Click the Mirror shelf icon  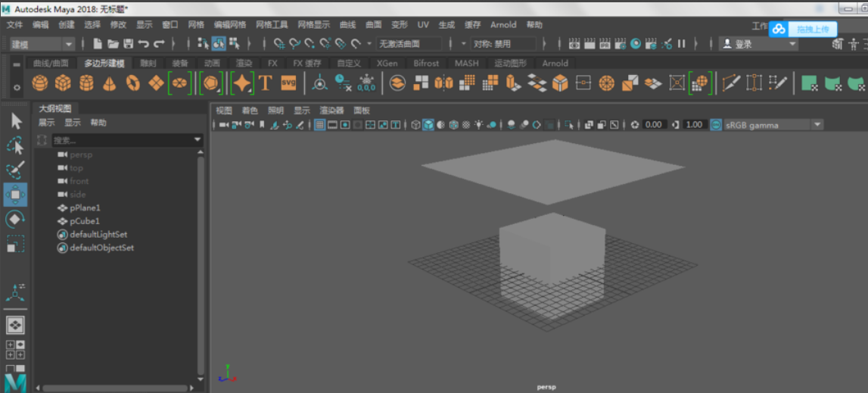click(x=444, y=83)
